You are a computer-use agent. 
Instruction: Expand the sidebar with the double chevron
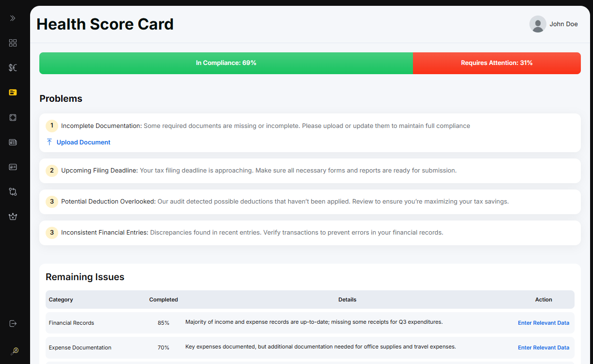[13, 18]
